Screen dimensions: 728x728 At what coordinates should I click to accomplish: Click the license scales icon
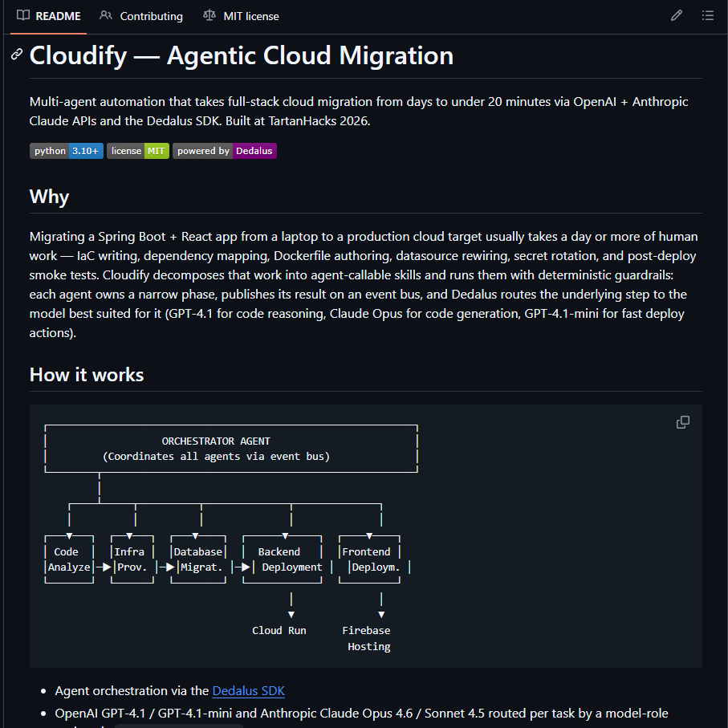pyautogui.click(x=209, y=16)
